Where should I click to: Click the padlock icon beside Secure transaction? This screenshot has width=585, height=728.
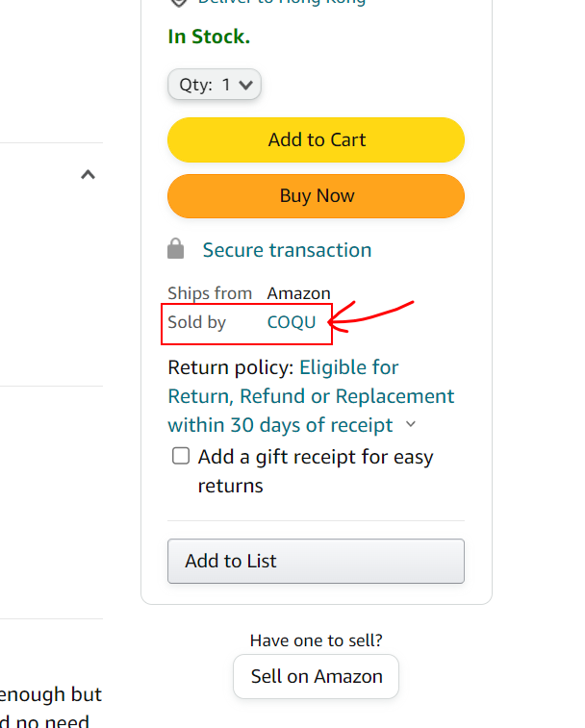175,250
